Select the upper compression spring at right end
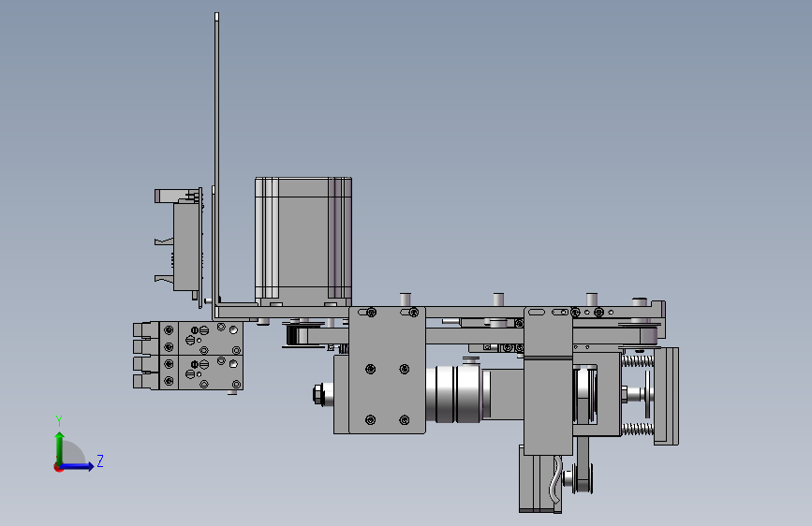 coord(638,361)
